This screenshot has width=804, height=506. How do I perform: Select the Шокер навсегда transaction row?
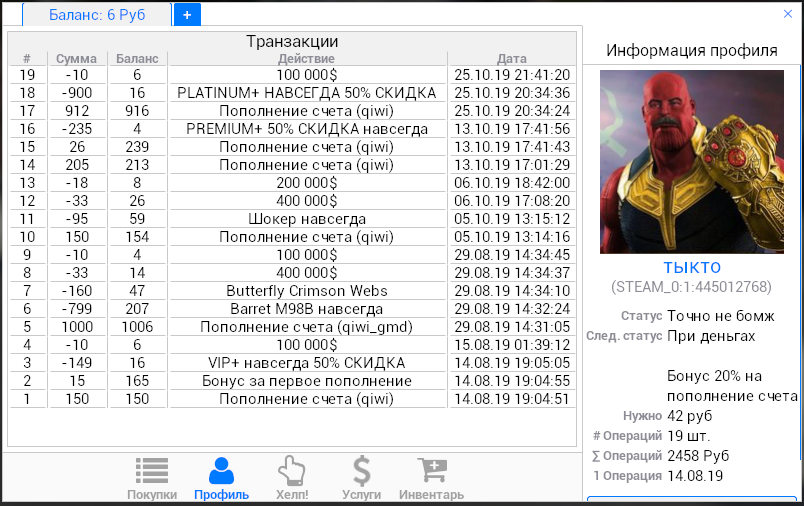(x=307, y=219)
